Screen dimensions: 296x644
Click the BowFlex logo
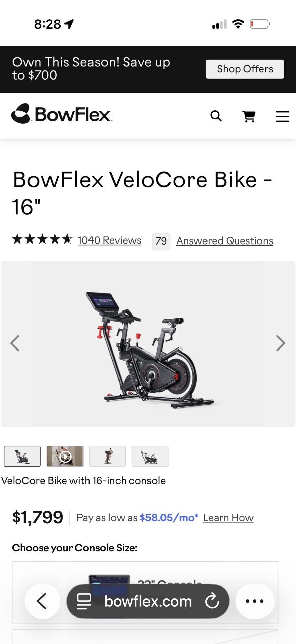point(62,114)
